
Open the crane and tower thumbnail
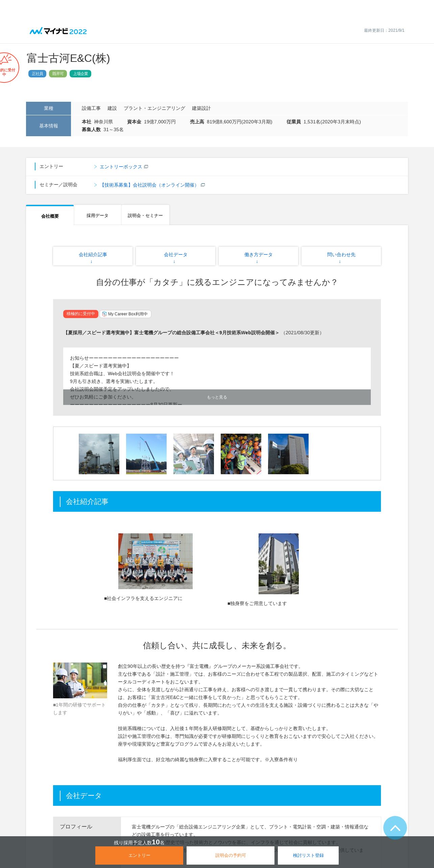(146, 454)
